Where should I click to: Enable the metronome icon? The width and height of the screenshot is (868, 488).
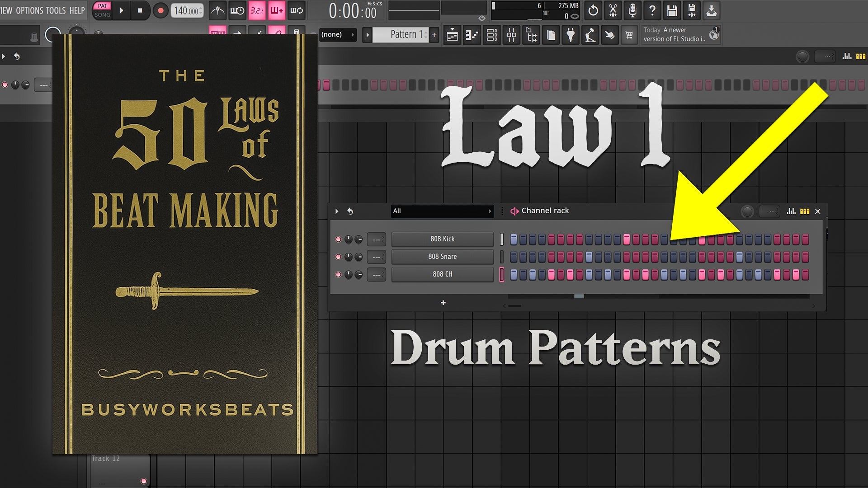click(217, 11)
